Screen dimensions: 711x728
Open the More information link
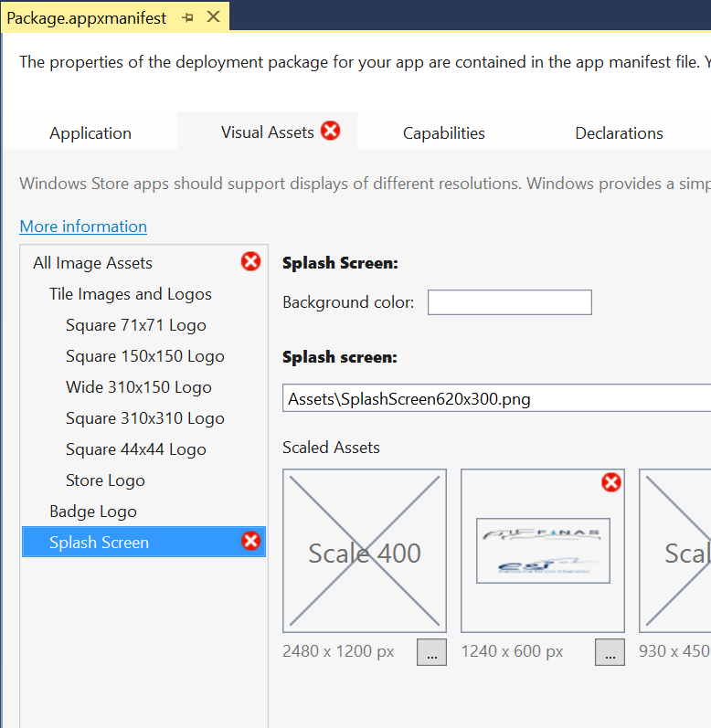[x=83, y=227]
